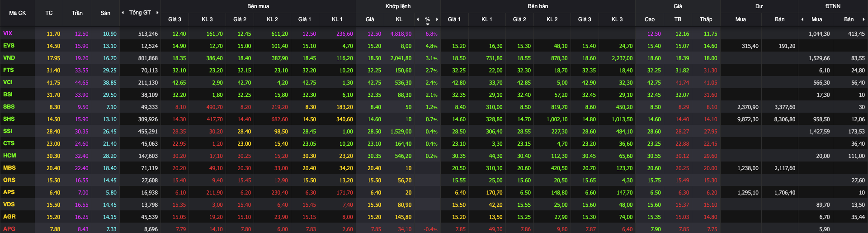
Task: Click the Bên bán group header
Action: click(x=538, y=6)
